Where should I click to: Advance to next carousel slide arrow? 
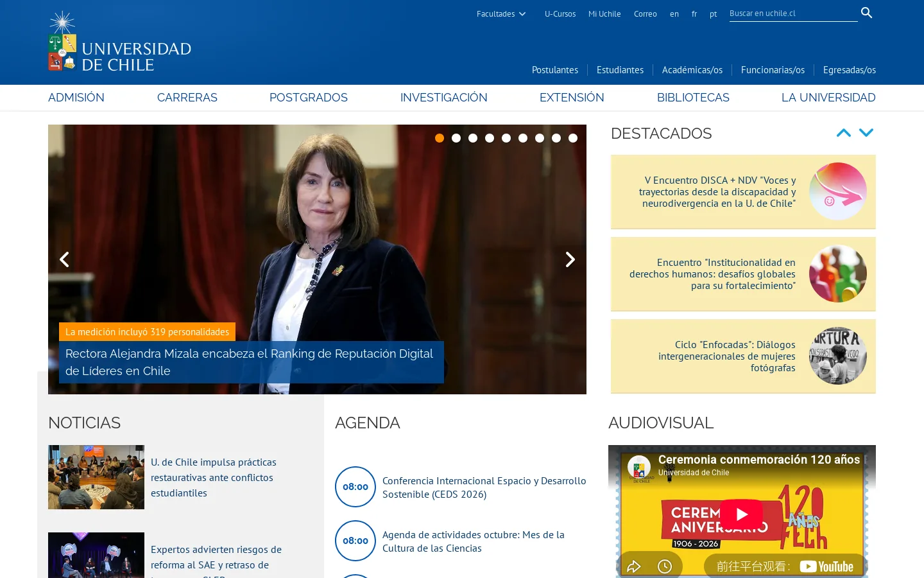point(570,259)
